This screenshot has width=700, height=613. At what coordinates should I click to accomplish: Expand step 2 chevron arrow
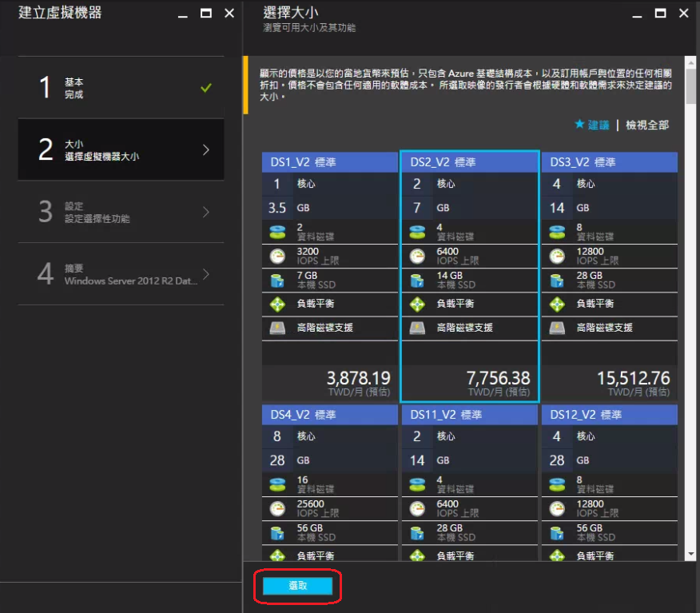tap(206, 149)
